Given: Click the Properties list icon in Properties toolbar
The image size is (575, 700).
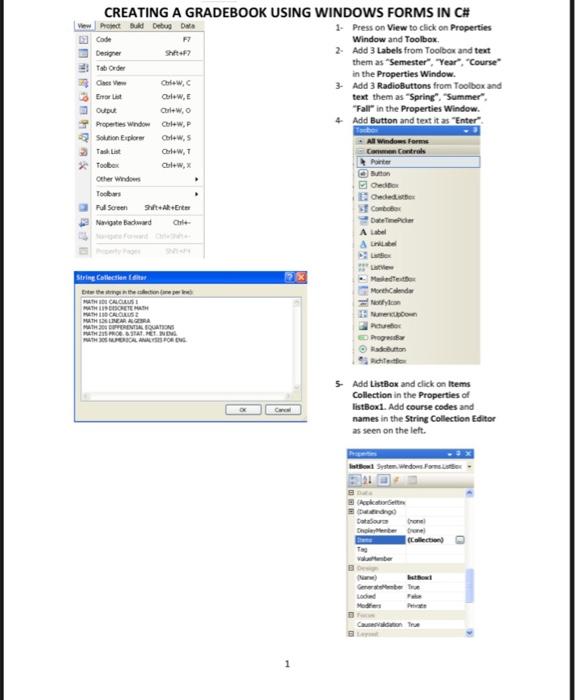Looking at the screenshot, I should [383, 480].
